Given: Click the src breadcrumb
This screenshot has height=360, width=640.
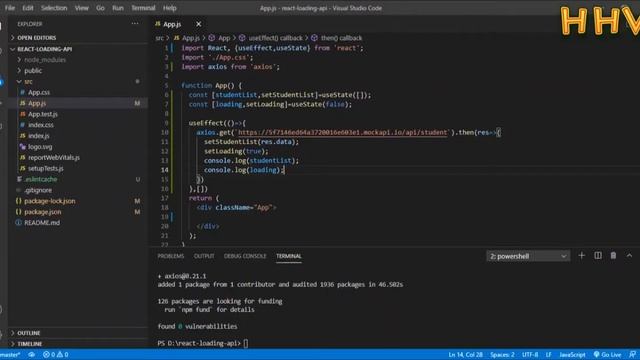Looking at the screenshot, I should pyautogui.click(x=159, y=38).
